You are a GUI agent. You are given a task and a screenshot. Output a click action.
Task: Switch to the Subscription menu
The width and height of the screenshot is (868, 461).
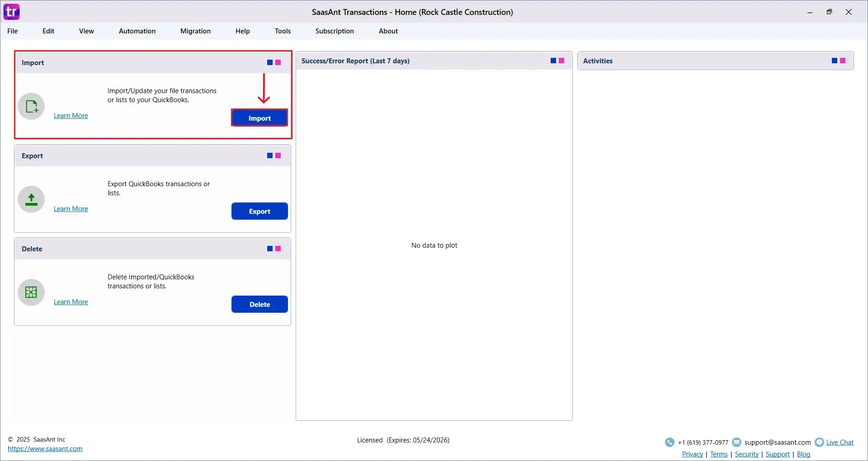pos(335,31)
